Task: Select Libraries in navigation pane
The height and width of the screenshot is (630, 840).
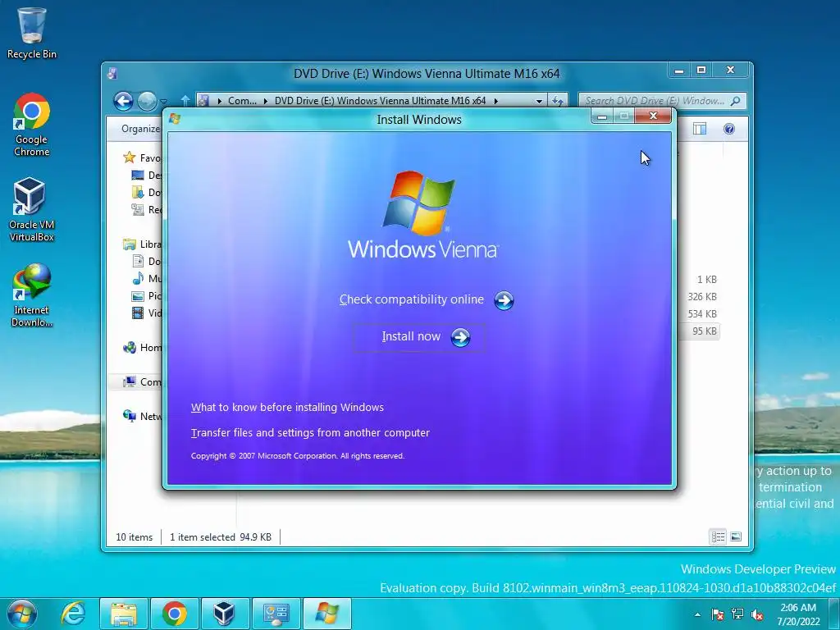Action: 141,244
